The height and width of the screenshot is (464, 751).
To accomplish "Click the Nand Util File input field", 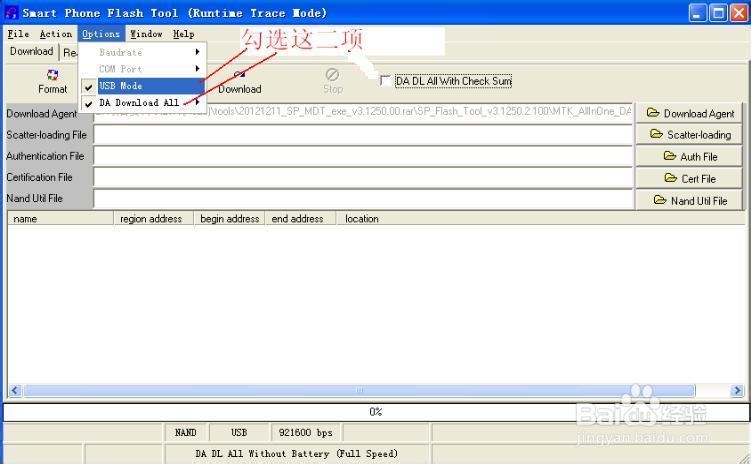I will [363, 198].
